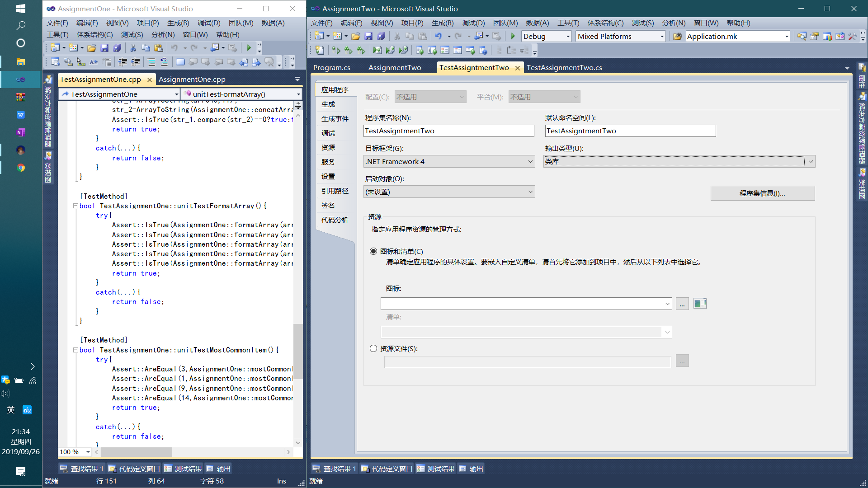Click 程序集信息(I)... button

pos(763,193)
